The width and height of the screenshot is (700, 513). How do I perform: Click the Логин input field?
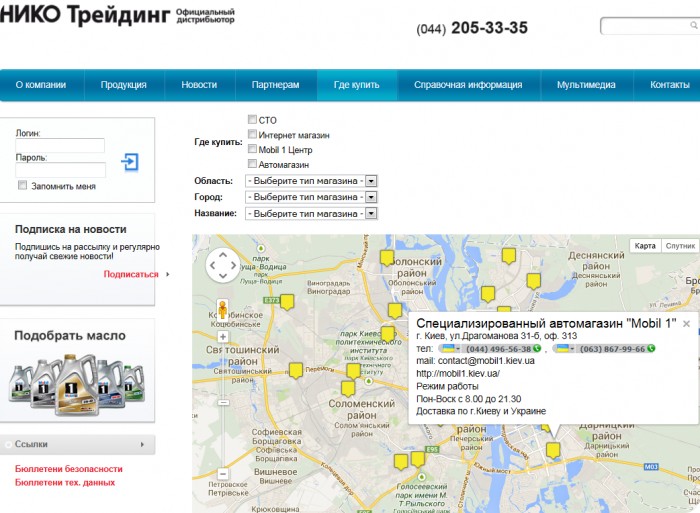point(60,146)
